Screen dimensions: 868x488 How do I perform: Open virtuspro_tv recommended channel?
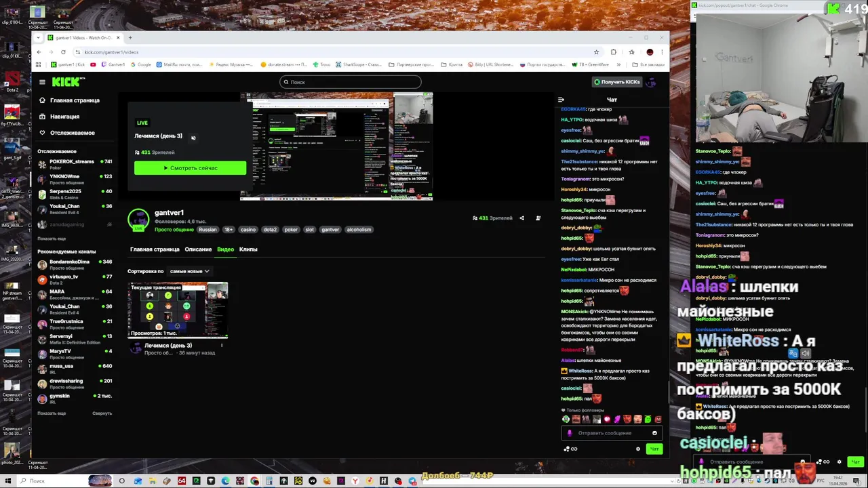(75, 279)
